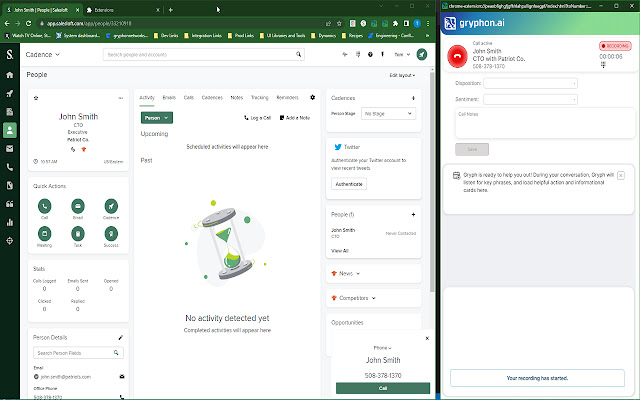Open Calls phone icon in sidebar
Screen dimensions: 640x400
point(10,167)
